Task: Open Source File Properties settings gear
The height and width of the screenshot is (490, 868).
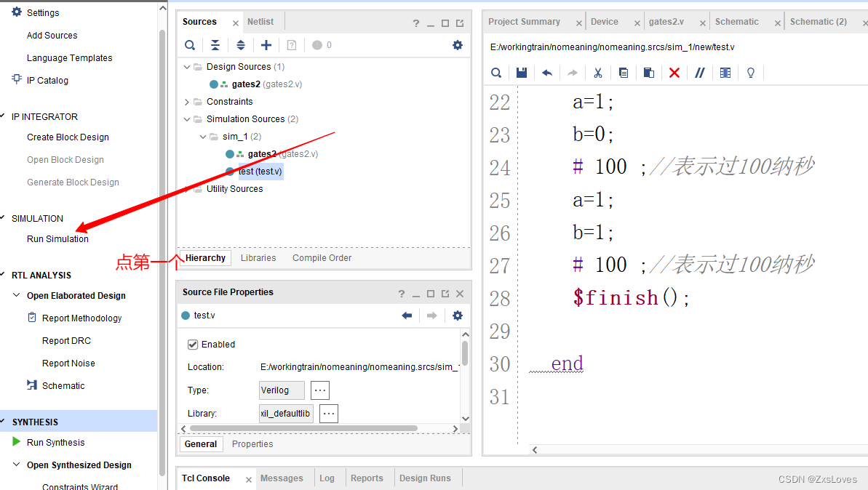Action: click(x=457, y=316)
